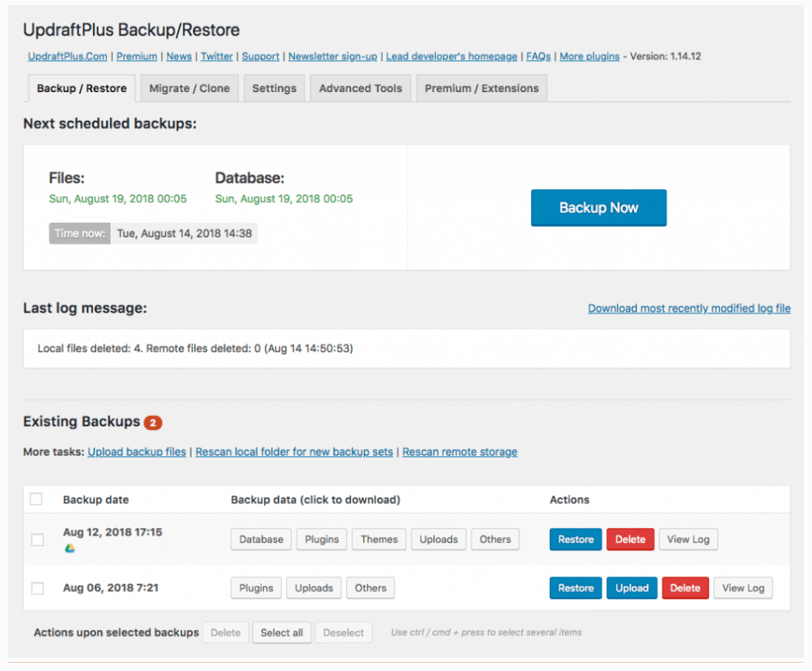812x671 pixels.
Task: Restore the Aug 12, 2018 backup
Action: tap(576, 539)
